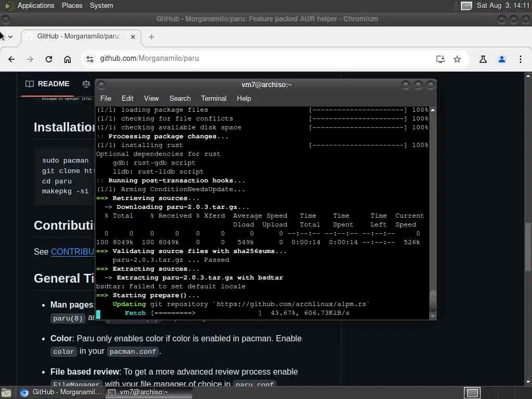The height and width of the screenshot is (399, 532).
Task: Click the Sat Aug 3 clock
Action: coord(503,5)
